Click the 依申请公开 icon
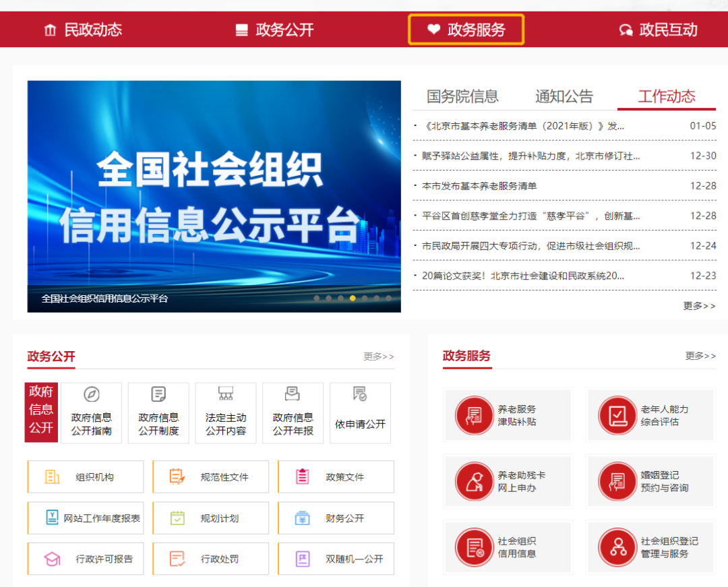The height and width of the screenshot is (587, 728). pos(360,395)
